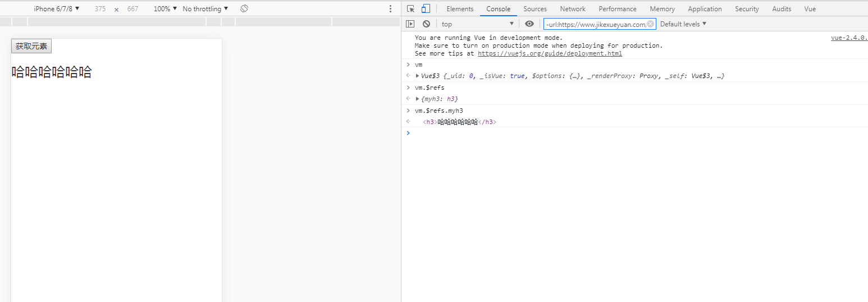Open the iPhone 6/7/8 device dropdown

coord(56,8)
